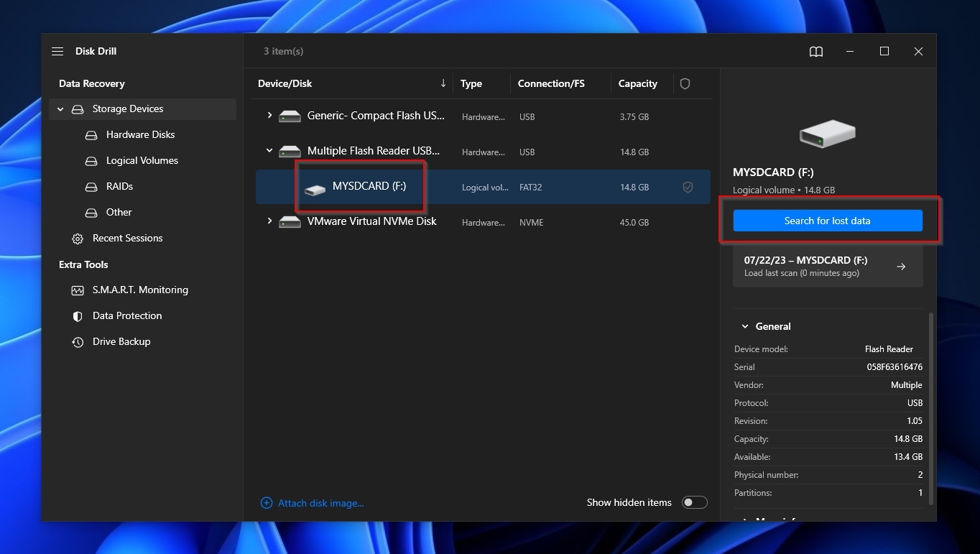This screenshot has width=980, height=554.
Task: Click the Generic- Compact Flash disk icon
Action: [x=290, y=116]
